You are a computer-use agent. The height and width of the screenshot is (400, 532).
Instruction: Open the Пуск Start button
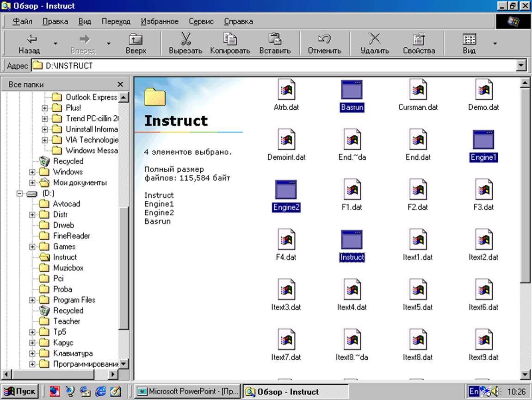pyautogui.click(x=20, y=392)
